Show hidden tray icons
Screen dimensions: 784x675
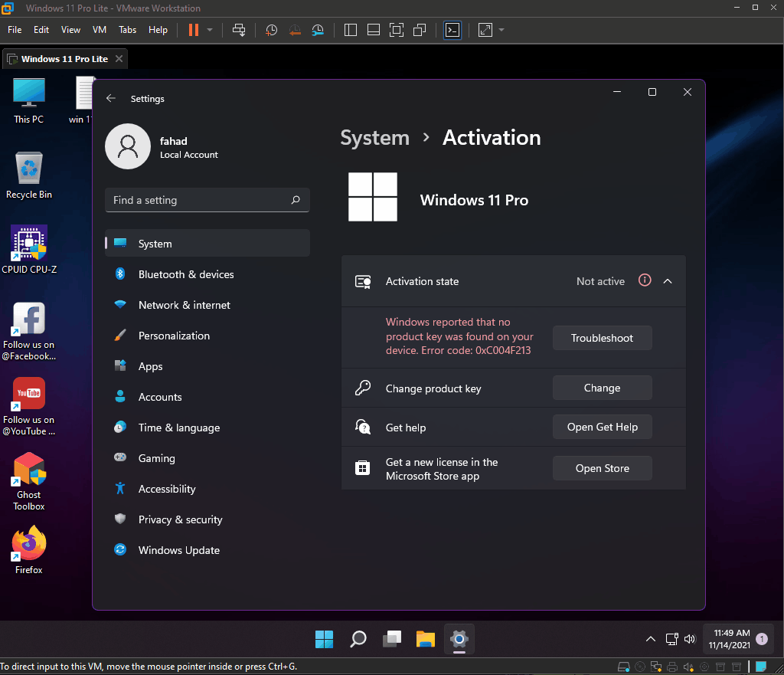point(651,639)
